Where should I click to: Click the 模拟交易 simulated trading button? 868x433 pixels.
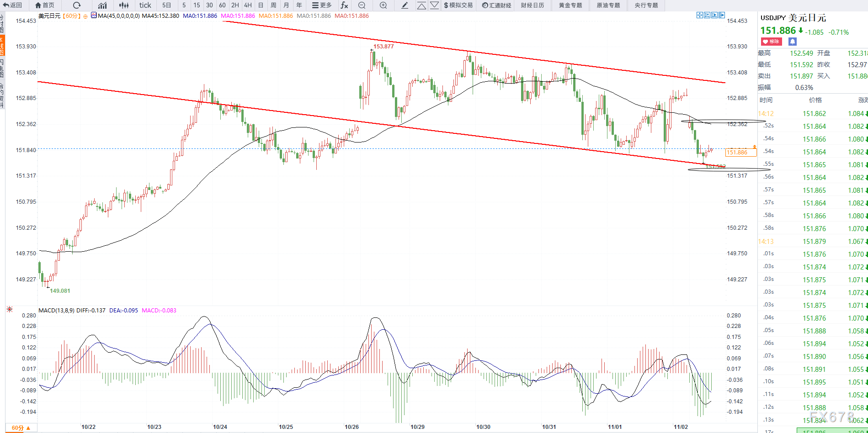458,5
